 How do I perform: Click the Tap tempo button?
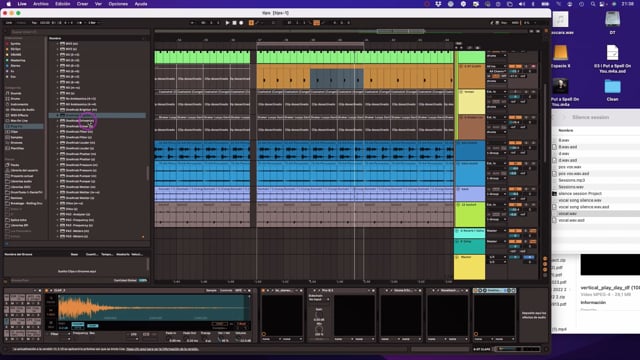34,23
